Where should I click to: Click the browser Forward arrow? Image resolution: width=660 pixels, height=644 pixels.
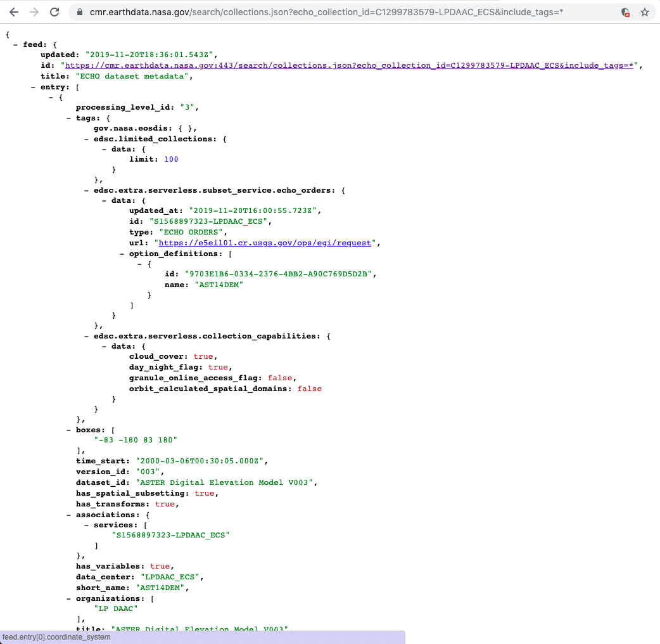tap(34, 12)
